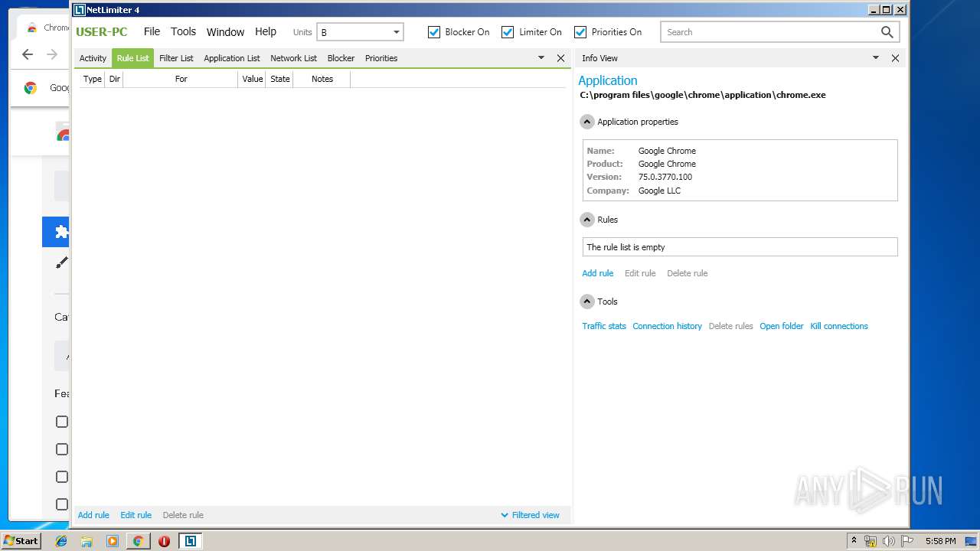Expand the Filtered view option
The width and height of the screenshot is (980, 551).
[530, 515]
